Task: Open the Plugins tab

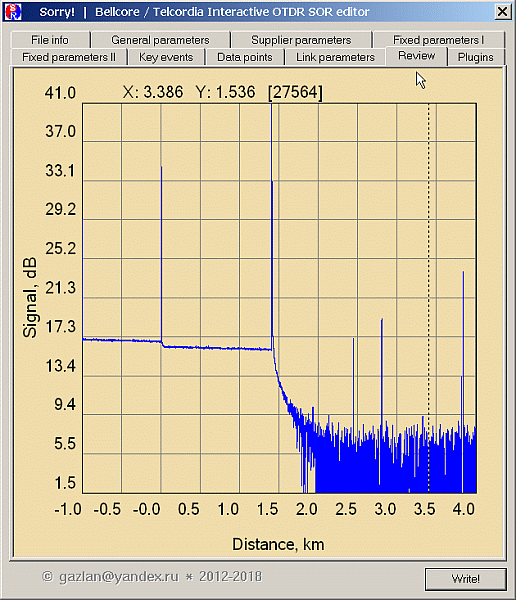Action: click(476, 57)
